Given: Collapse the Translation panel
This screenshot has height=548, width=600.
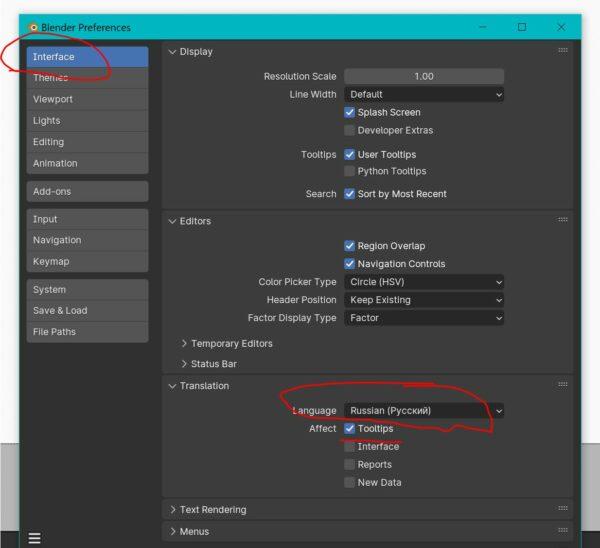Looking at the screenshot, I should [x=172, y=386].
